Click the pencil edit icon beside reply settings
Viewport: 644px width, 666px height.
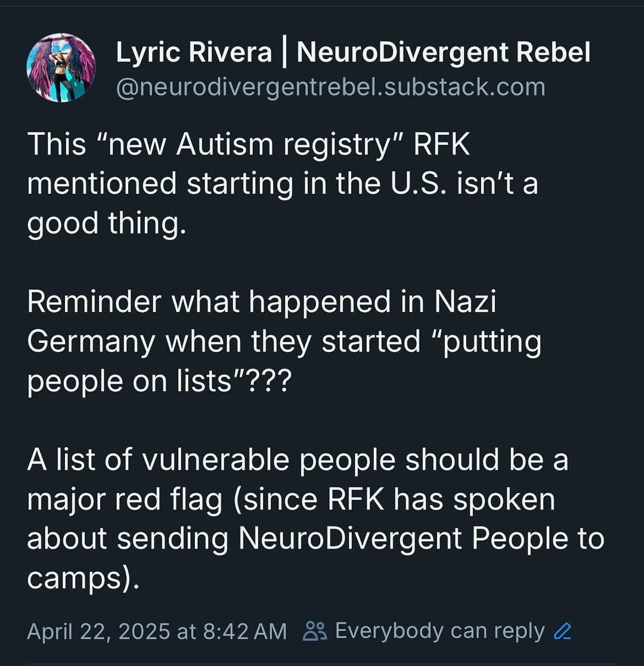[x=562, y=631]
